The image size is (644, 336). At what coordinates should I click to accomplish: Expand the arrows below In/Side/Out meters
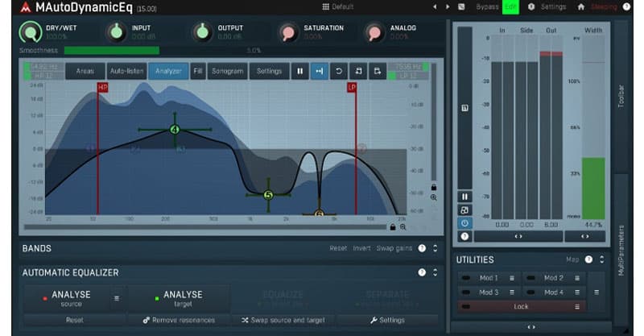tap(518, 236)
